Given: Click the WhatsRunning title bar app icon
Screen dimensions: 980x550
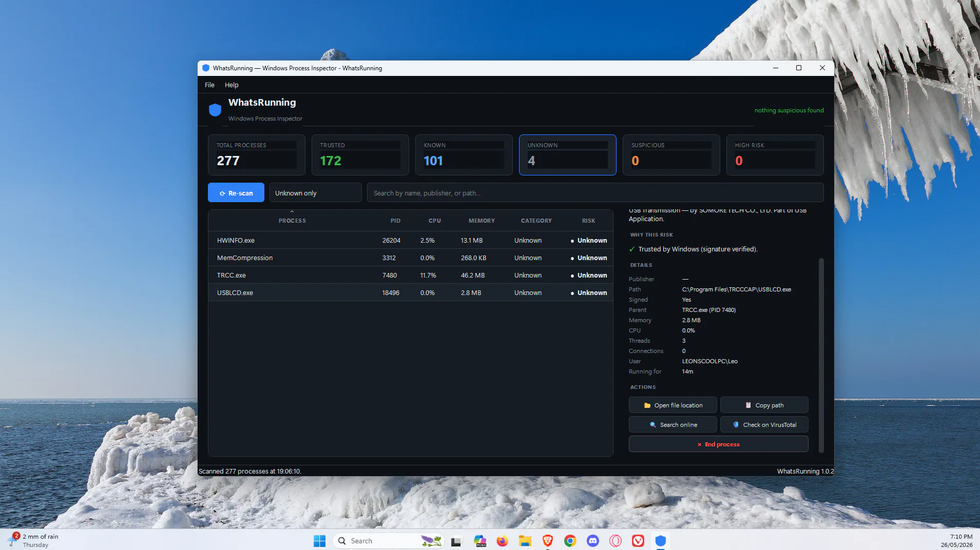Looking at the screenshot, I should tap(206, 68).
